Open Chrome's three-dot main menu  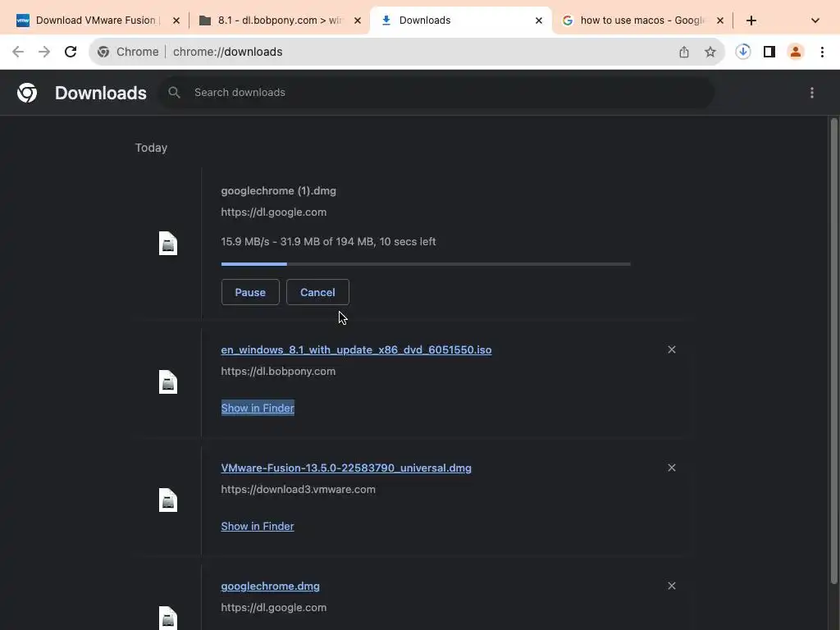[822, 52]
